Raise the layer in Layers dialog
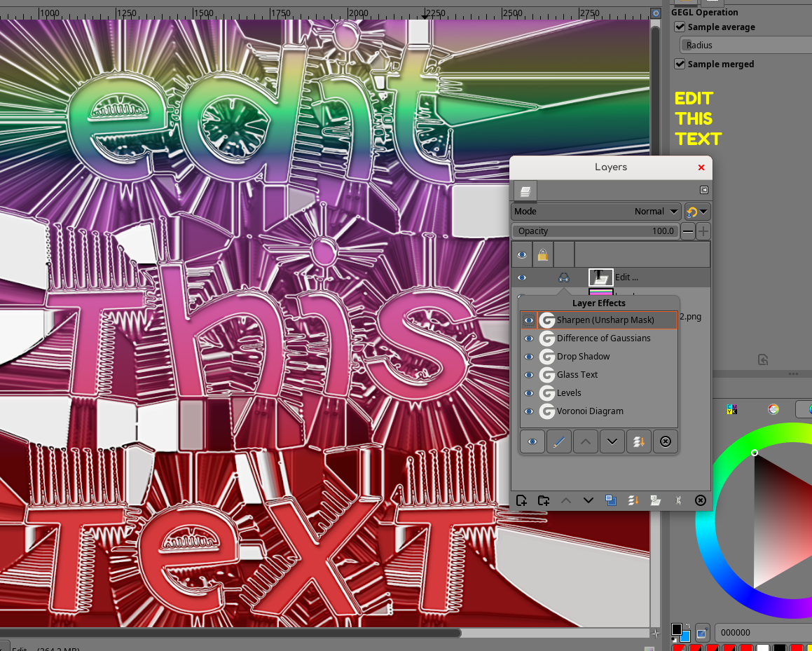812x651 pixels. click(x=566, y=500)
